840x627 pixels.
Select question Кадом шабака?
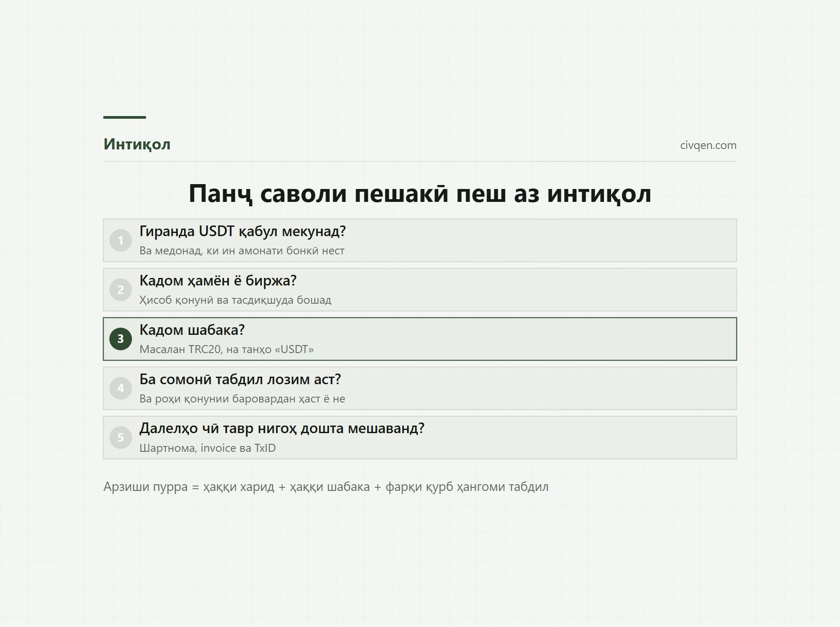pos(192,330)
